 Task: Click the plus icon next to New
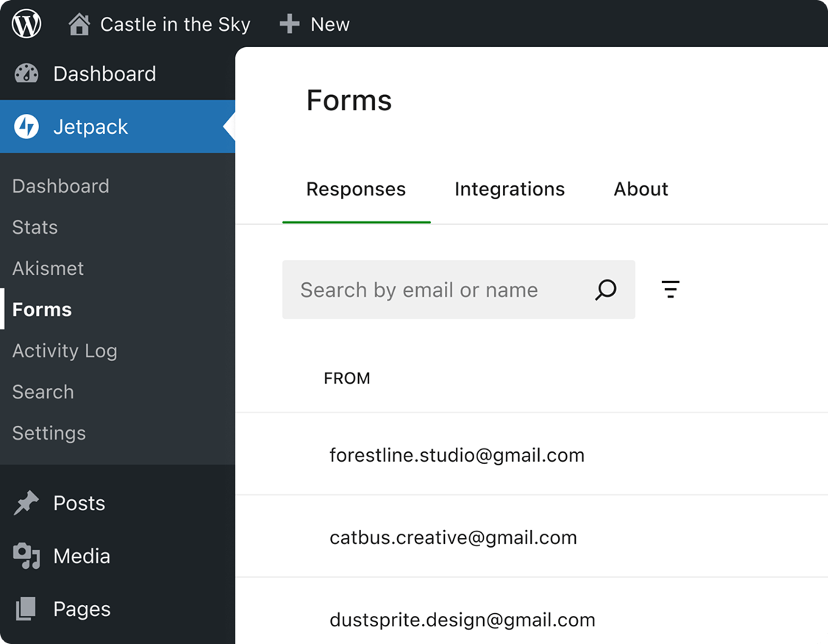click(x=290, y=24)
